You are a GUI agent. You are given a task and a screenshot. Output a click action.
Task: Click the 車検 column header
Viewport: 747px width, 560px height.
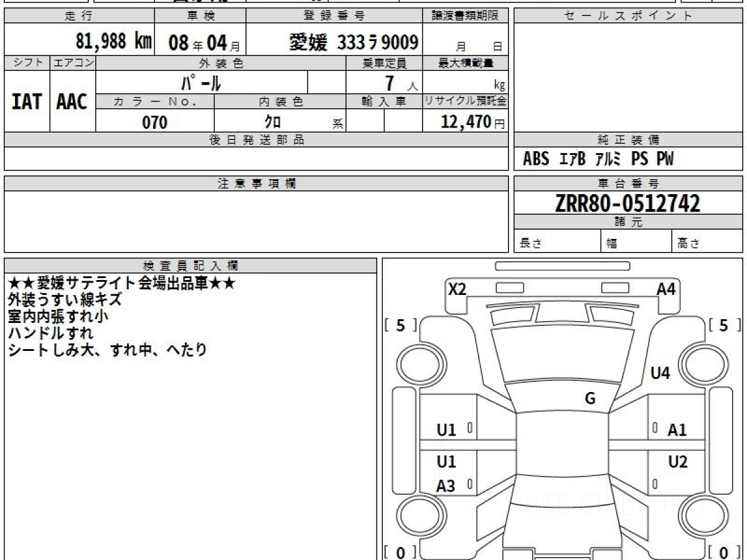(x=200, y=16)
